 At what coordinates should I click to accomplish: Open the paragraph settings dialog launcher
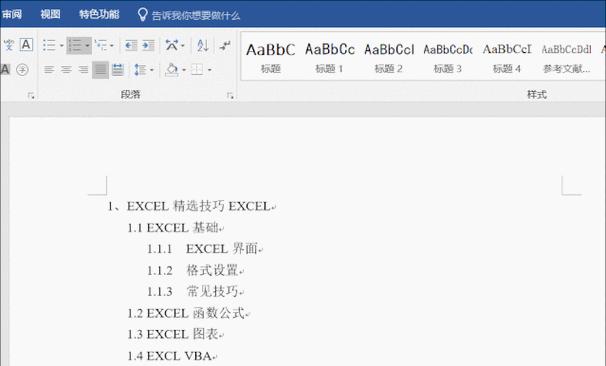tap(230, 95)
